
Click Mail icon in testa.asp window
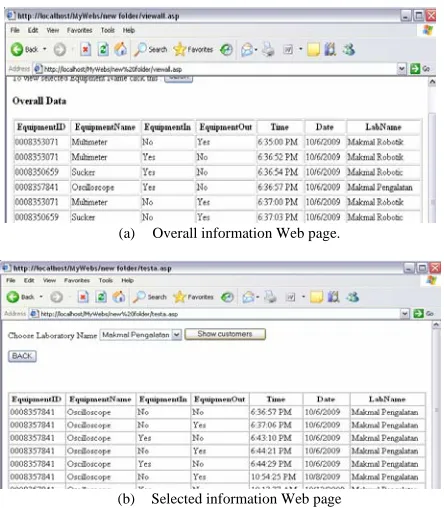coord(248,297)
